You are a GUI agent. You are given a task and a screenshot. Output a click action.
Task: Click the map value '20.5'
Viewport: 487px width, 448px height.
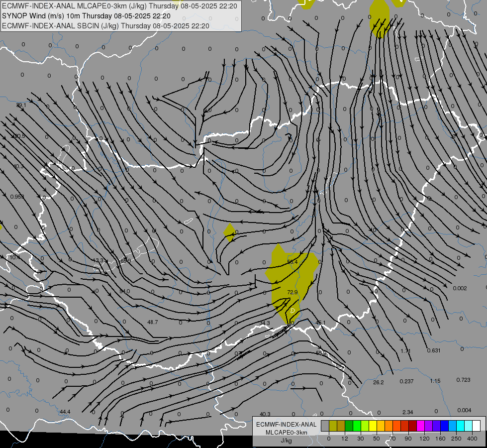(19, 136)
